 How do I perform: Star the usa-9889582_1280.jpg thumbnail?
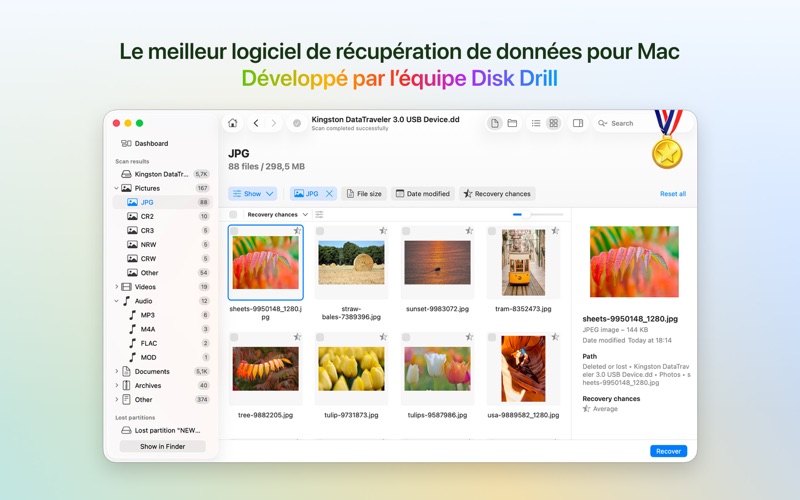click(555, 337)
